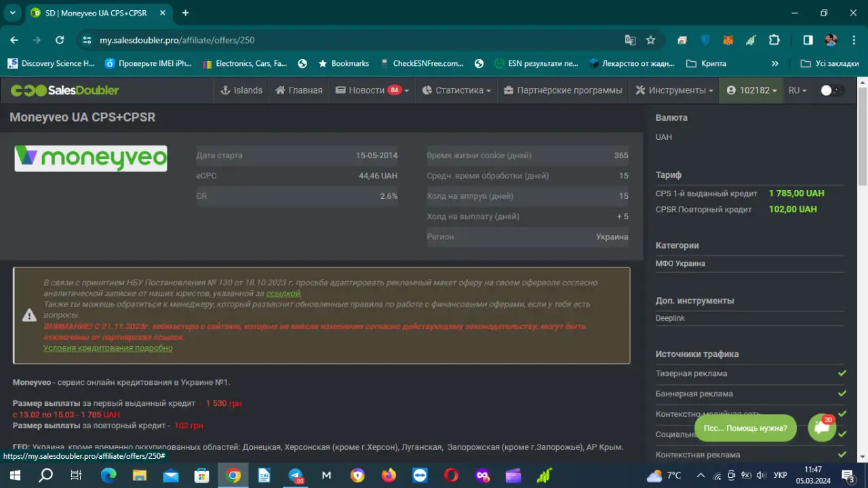Viewport: 868px width, 488px height.
Task: Click the '102,00 UAH' tariff value
Action: 793,209
